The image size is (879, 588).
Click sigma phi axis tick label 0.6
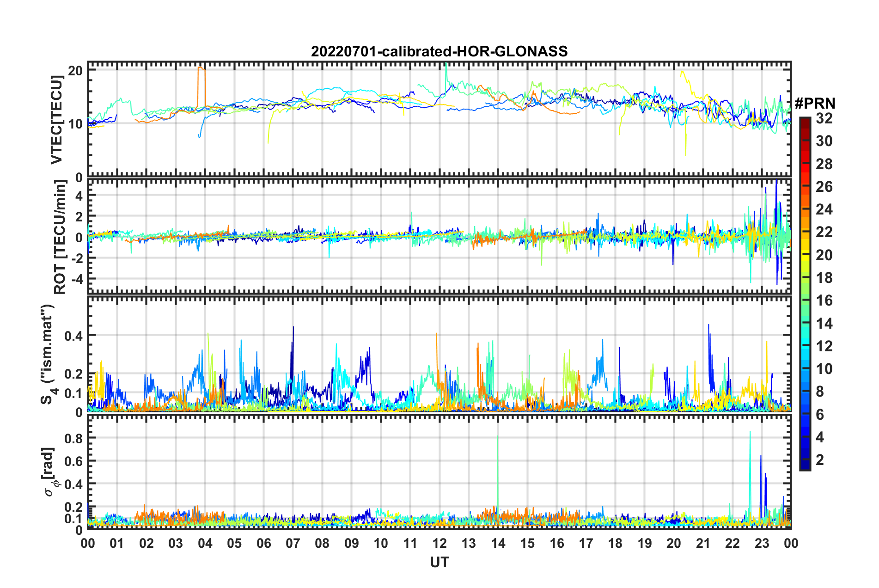pos(73,461)
